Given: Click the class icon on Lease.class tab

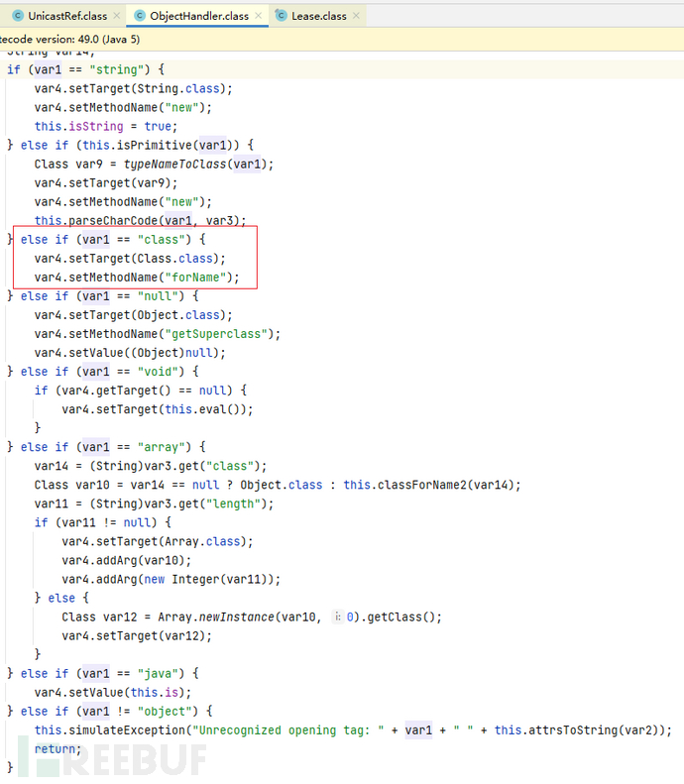Looking at the screenshot, I should pos(283,16).
